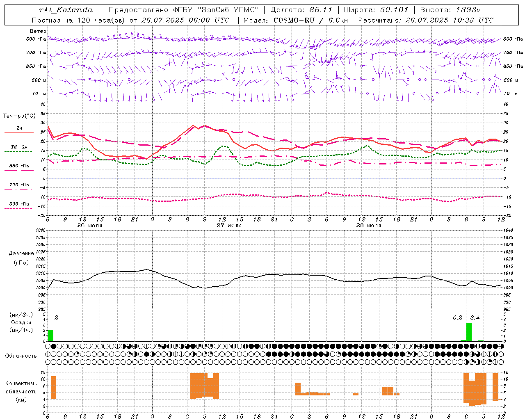The height and width of the screenshot is (420, 525).
Task: Click the 850 гПа temperature legend line
Action: point(19,170)
